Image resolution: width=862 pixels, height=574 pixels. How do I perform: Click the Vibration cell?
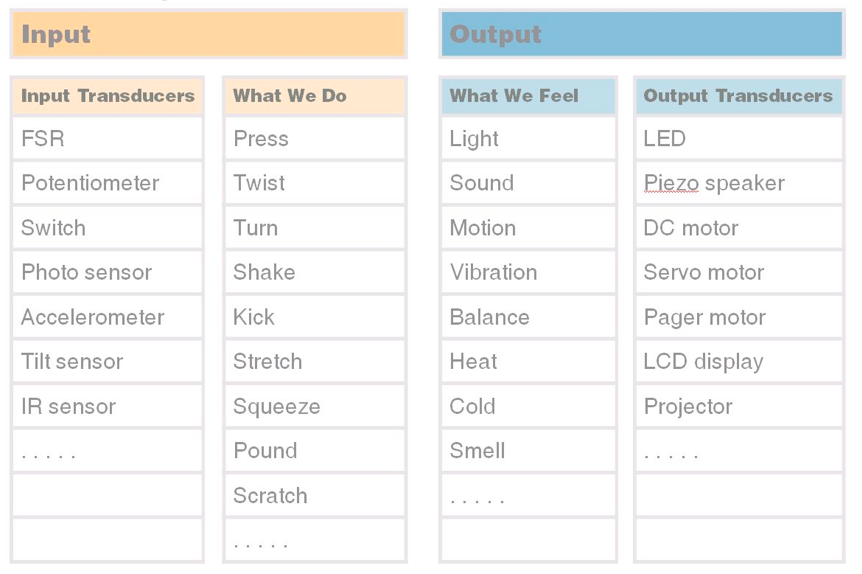click(x=528, y=272)
